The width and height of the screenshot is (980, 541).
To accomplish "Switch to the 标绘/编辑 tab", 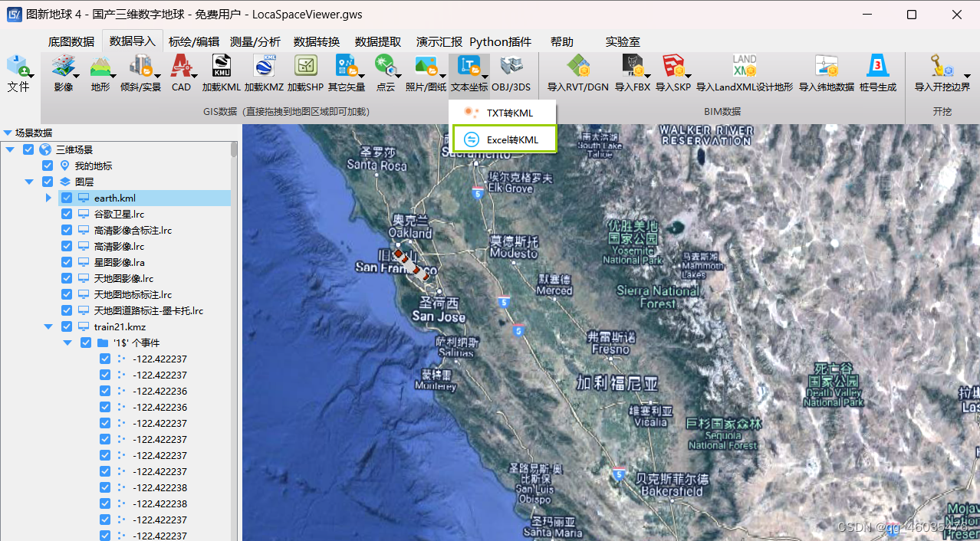I will click(x=194, y=41).
